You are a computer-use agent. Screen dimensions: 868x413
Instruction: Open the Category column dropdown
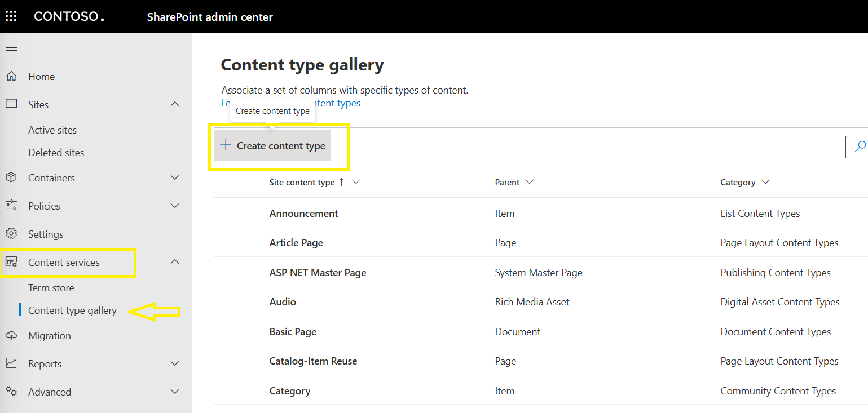pos(765,182)
